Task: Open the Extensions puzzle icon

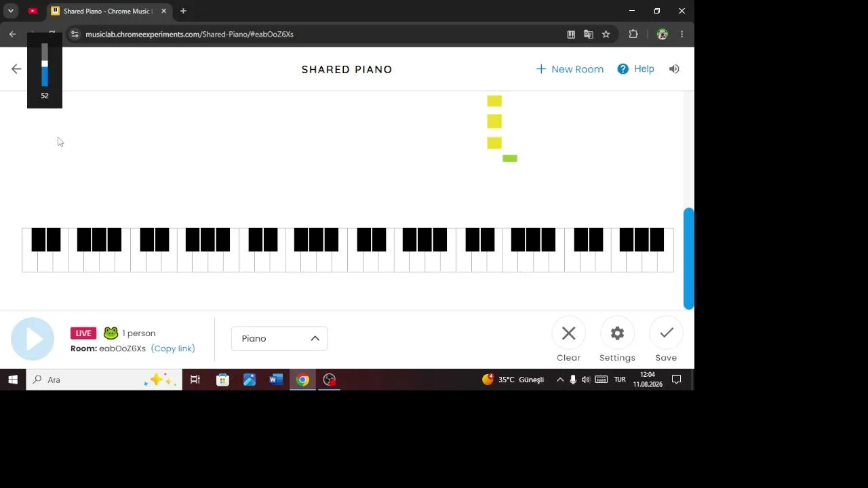Action: [633, 34]
